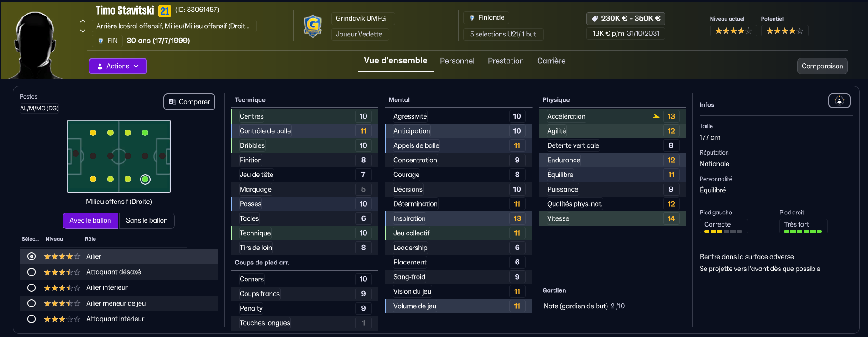Select the highlighted right attacking midfield position
868x337 pixels.
click(x=145, y=179)
